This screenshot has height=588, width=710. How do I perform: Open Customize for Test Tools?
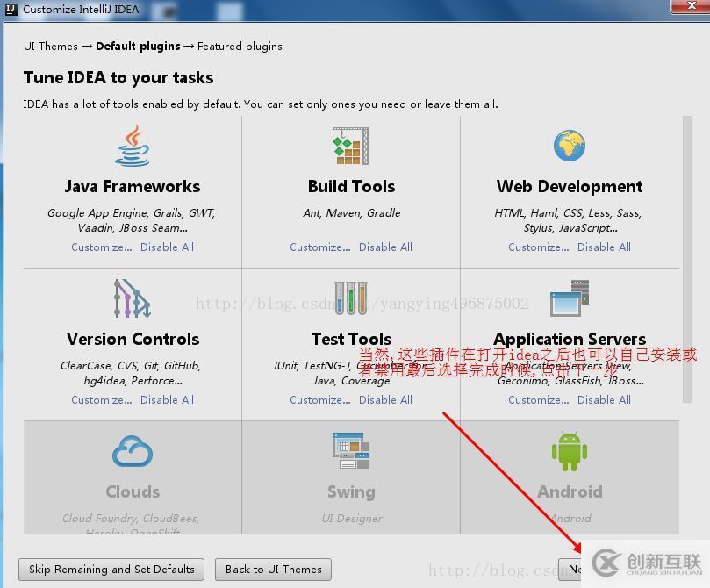click(x=320, y=399)
